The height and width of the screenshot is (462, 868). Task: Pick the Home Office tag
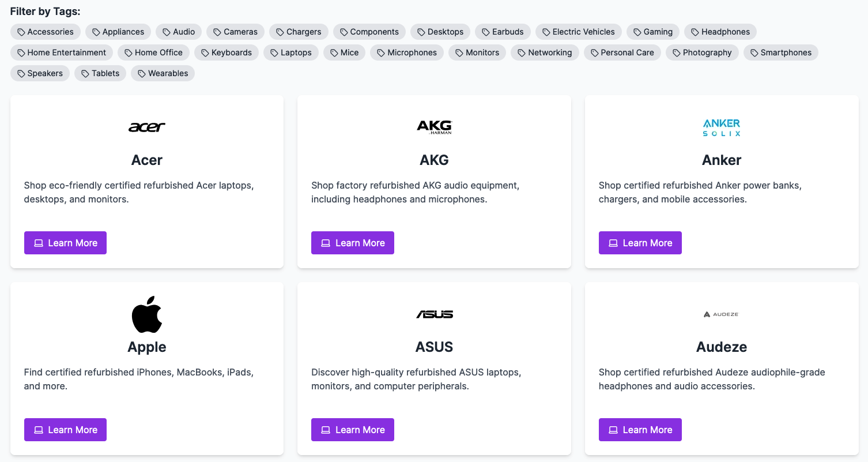(153, 52)
